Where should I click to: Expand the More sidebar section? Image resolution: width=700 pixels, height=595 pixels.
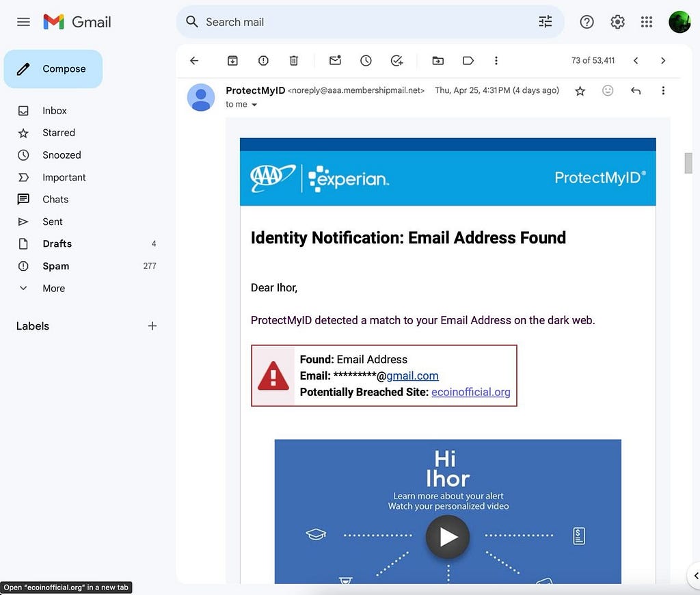(x=53, y=289)
